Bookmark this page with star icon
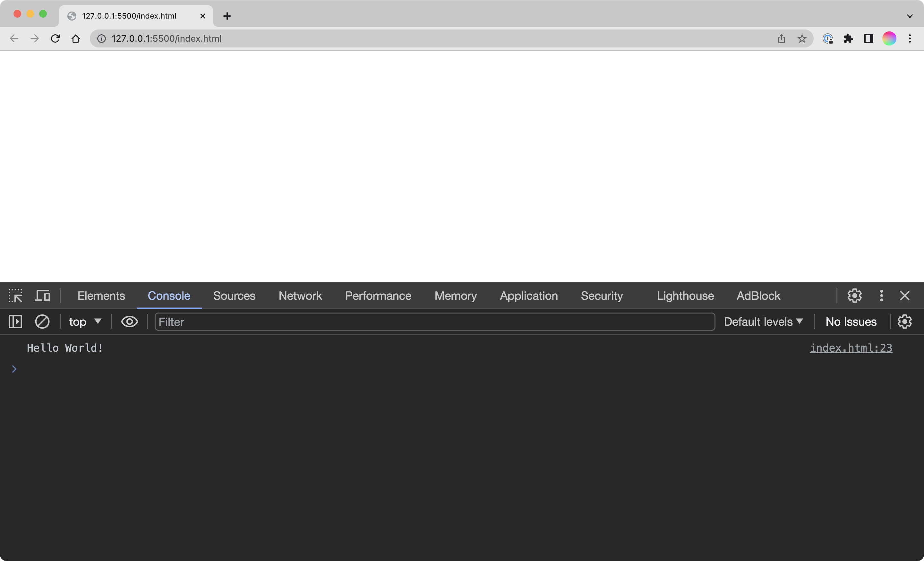 tap(802, 38)
